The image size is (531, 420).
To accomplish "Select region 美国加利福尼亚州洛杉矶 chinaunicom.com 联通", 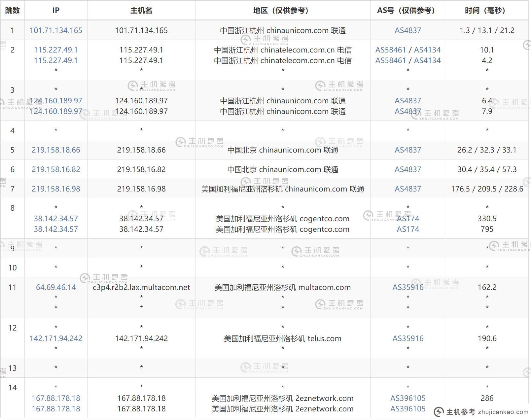I will [x=283, y=189].
